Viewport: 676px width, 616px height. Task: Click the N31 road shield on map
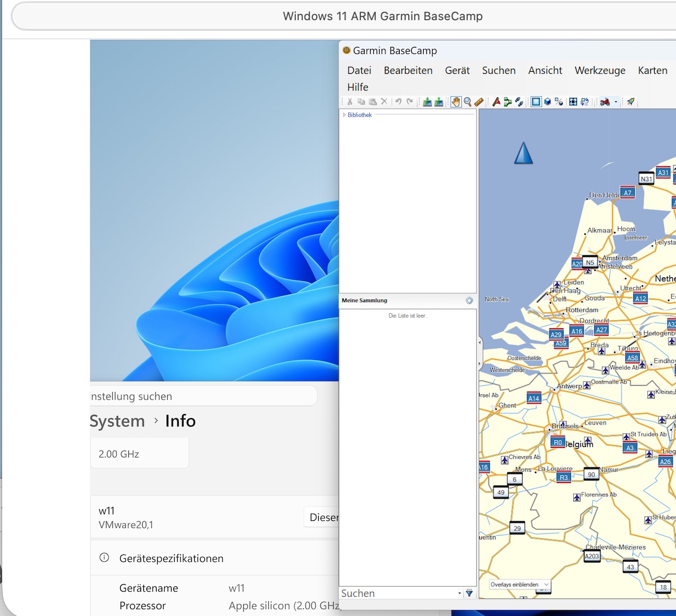646,179
